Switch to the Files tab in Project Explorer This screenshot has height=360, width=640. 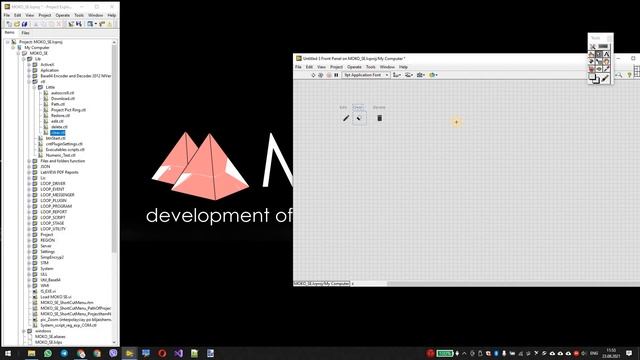tap(25, 33)
